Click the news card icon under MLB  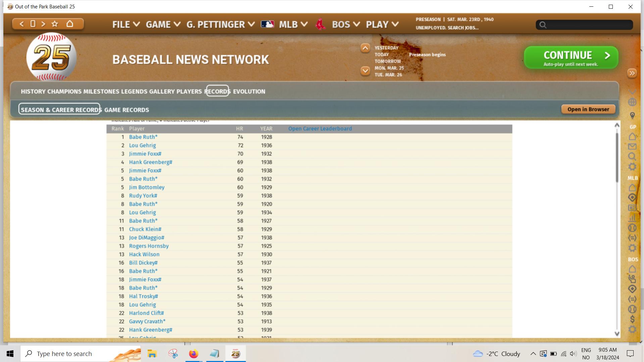coord(632,208)
